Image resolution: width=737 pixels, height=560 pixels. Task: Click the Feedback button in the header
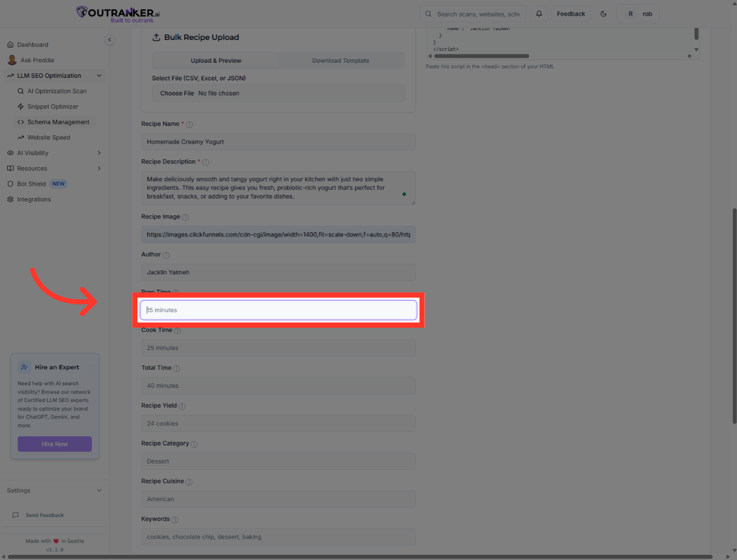571,14
